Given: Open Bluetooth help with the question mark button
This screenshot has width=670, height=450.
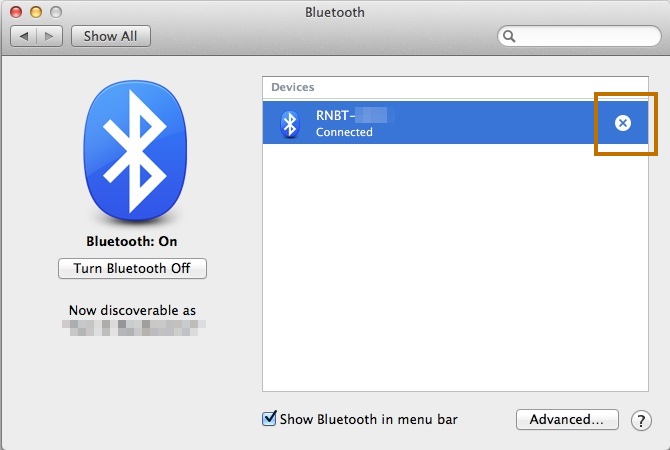Looking at the screenshot, I should coord(641,421).
